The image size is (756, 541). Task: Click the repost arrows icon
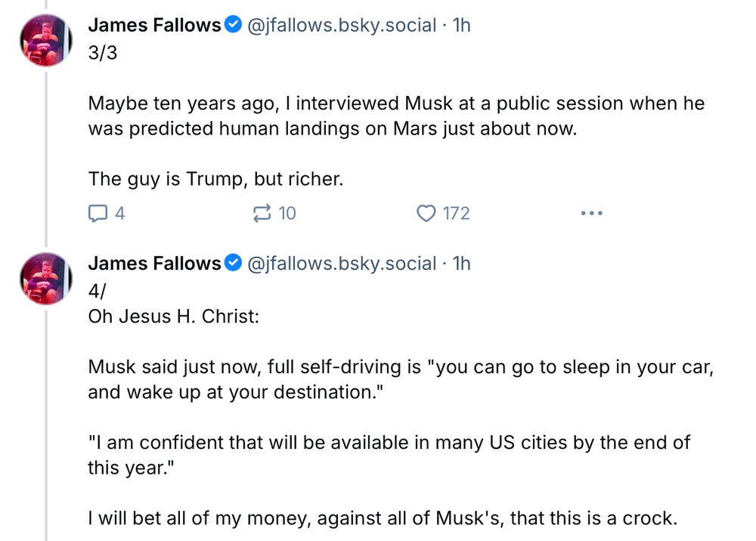point(262,214)
